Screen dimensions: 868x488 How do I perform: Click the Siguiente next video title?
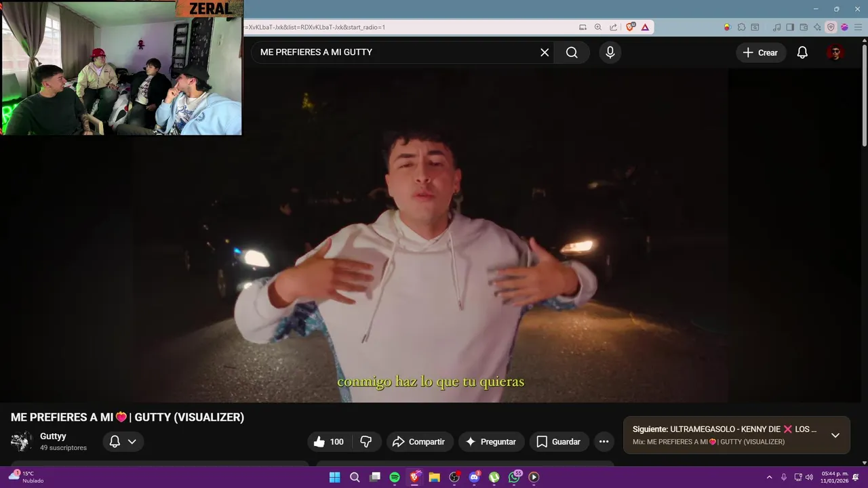(x=724, y=429)
